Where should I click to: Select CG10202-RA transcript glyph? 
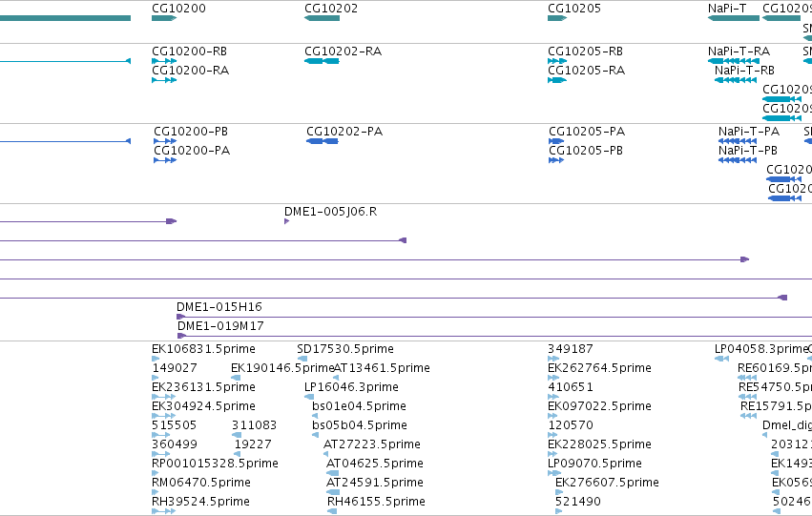[322, 61]
